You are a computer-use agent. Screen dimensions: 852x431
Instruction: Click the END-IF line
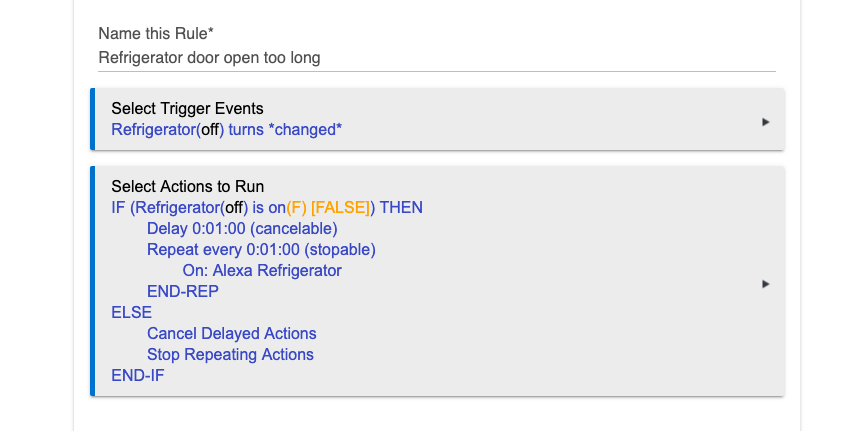pos(137,376)
